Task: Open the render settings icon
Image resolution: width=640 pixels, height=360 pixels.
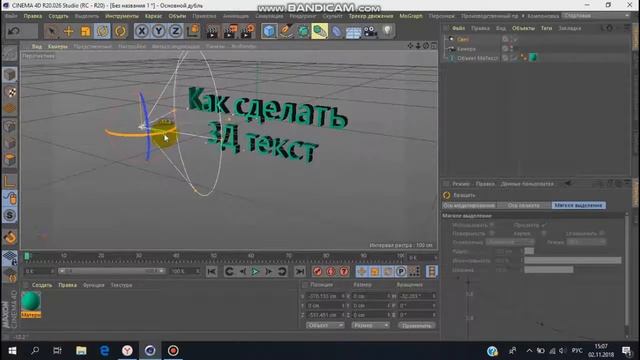Action: 247,31
